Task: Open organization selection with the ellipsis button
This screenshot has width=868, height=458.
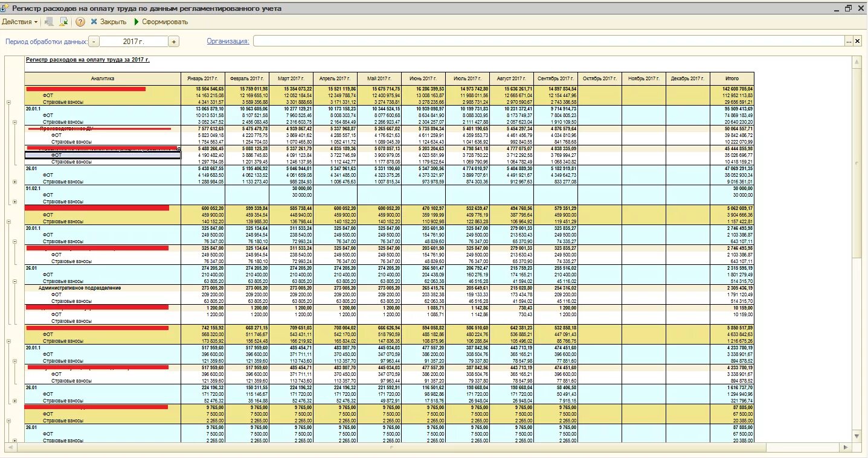Action: 849,41
